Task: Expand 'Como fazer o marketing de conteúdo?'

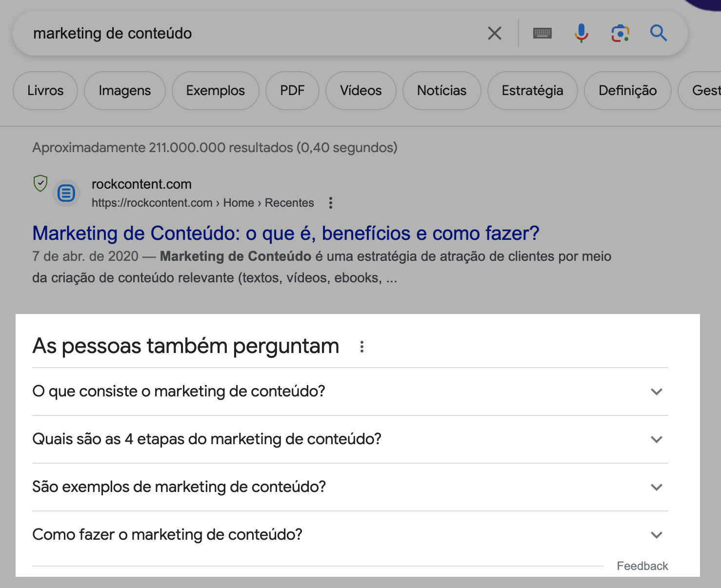Action: click(350, 535)
